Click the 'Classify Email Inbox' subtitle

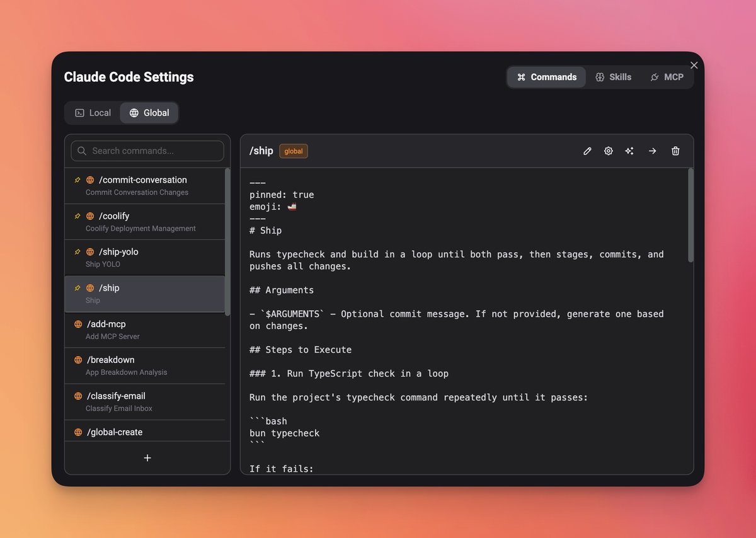pos(119,408)
